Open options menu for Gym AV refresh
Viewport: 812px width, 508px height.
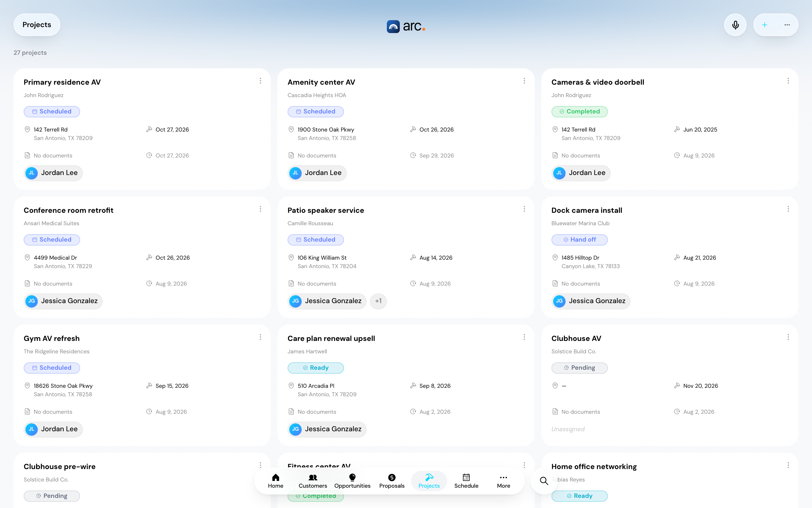point(261,337)
